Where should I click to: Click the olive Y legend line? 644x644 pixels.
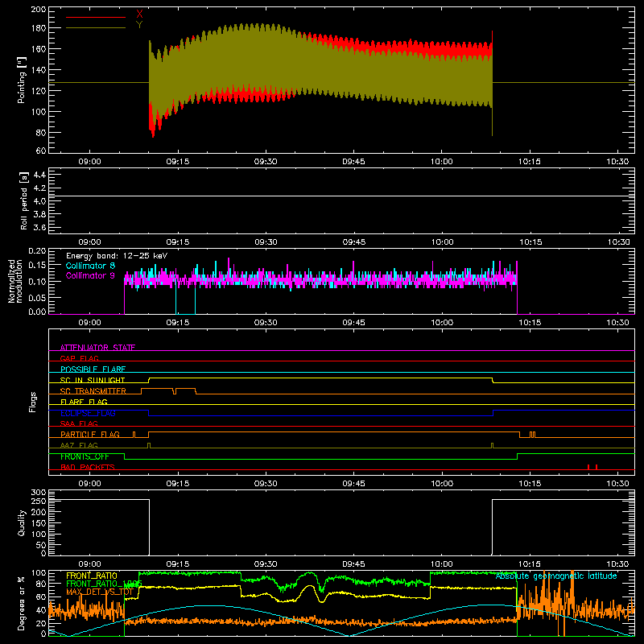96,28
